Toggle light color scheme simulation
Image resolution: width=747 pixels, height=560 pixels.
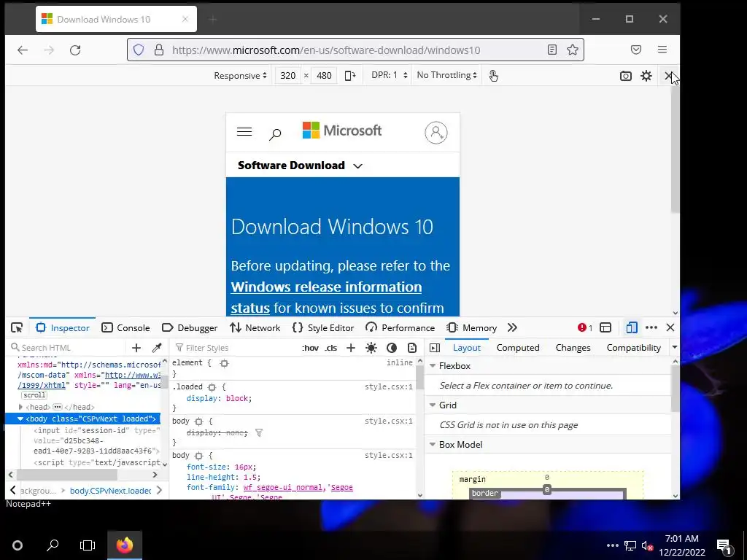point(371,348)
